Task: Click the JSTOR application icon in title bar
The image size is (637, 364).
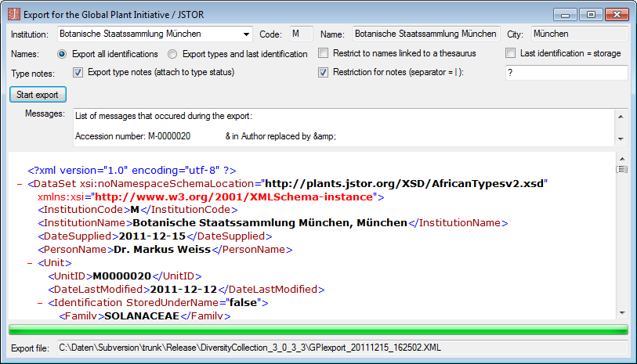Action: tap(14, 14)
